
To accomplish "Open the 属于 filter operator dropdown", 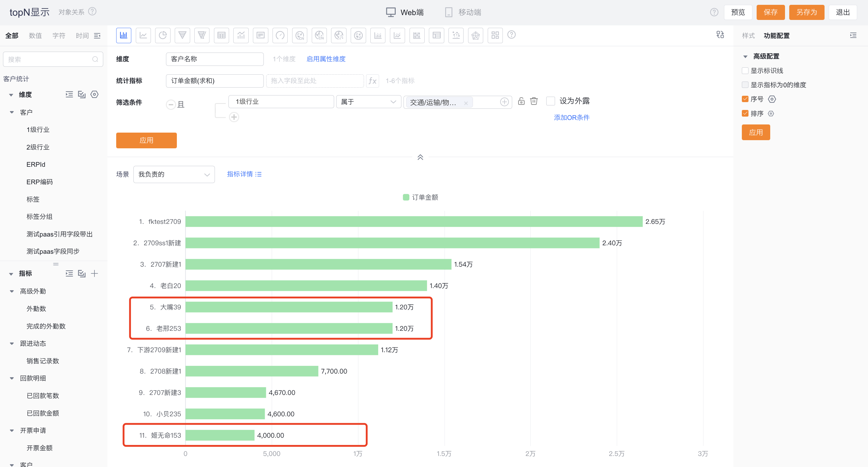I will tap(368, 101).
